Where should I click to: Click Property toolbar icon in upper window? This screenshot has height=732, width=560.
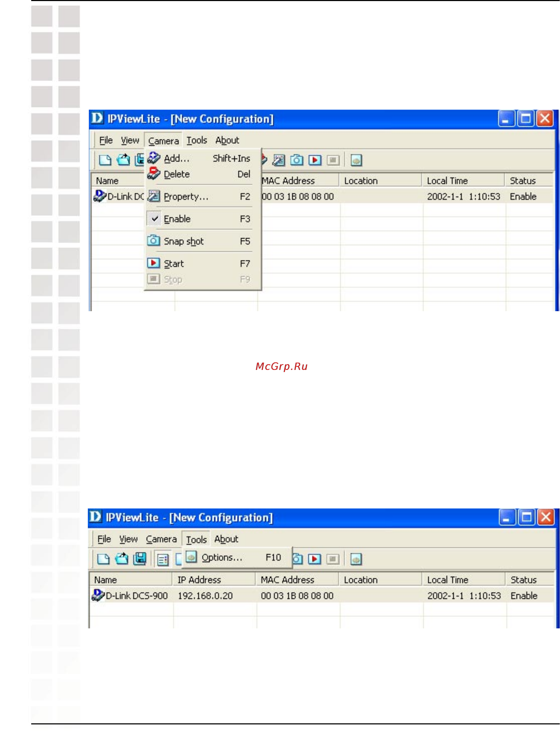click(x=279, y=160)
